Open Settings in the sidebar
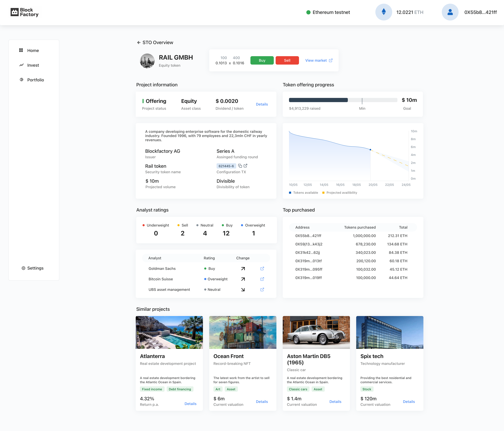504x431 pixels. pos(35,268)
